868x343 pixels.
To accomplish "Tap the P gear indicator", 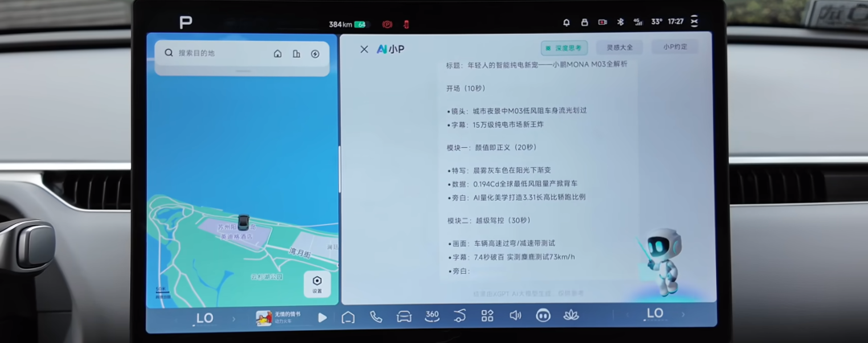I will tap(186, 22).
